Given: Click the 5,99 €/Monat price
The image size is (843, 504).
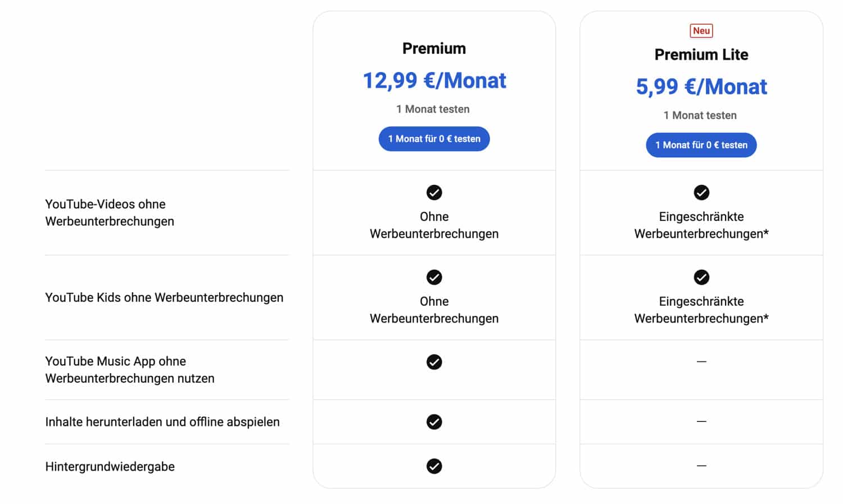Looking at the screenshot, I should click(x=701, y=87).
